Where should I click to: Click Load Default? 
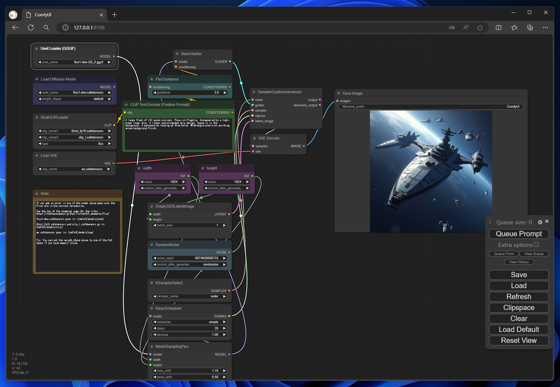[x=519, y=330]
